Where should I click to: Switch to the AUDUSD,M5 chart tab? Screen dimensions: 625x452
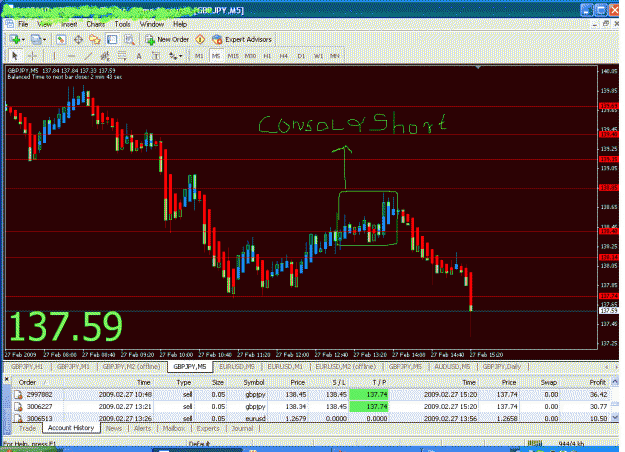(452, 367)
